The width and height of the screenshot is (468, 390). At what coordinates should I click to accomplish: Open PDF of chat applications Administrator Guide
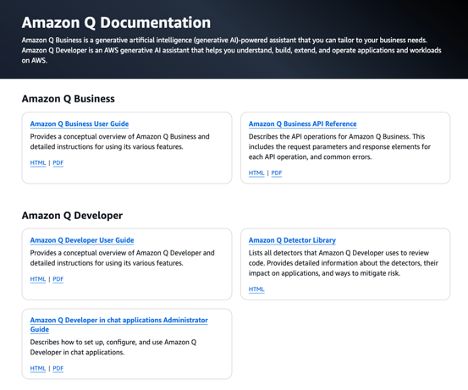pos(58,368)
